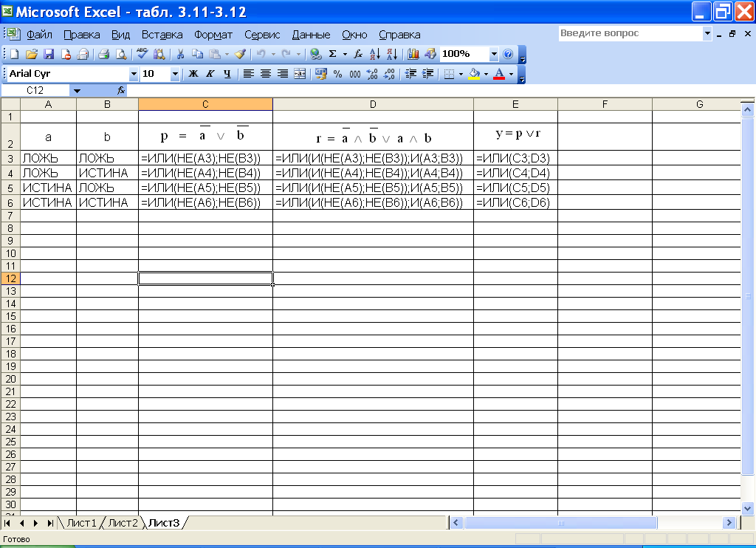Open Print Preview icon
Viewport: 756px width, 548px height.
[121, 54]
